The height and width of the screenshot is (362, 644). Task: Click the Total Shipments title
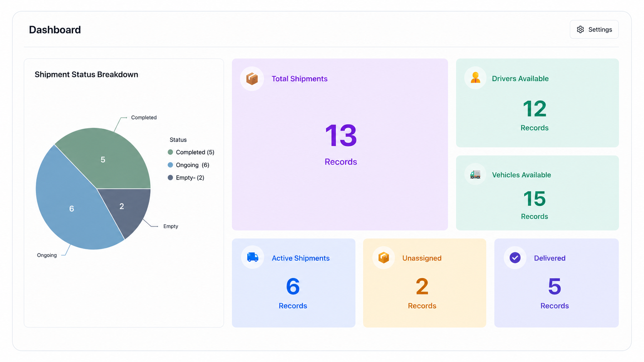coord(300,79)
